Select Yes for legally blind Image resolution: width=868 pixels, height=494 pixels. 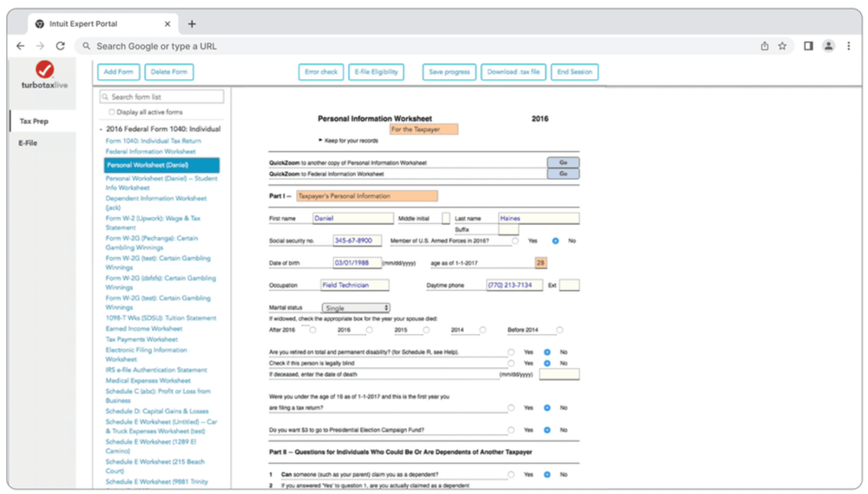click(511, 363)
